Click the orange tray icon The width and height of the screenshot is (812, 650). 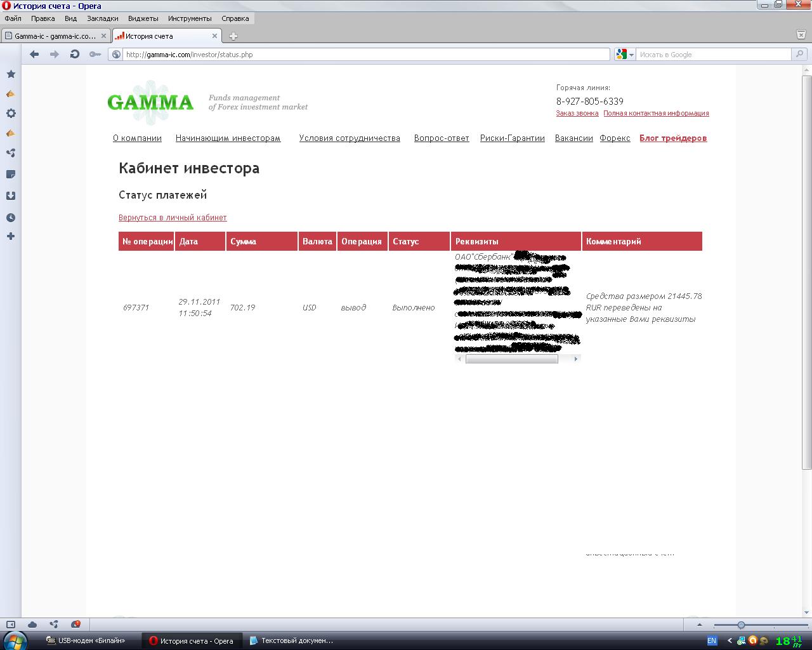(x=753, y=641)
